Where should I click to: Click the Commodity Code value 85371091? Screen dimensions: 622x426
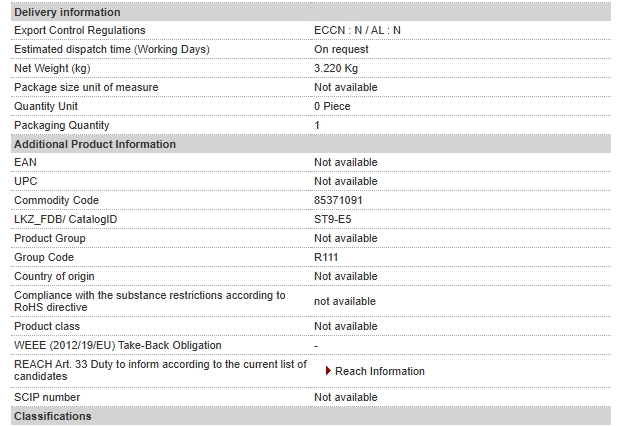pyautogui.click(x=338, y=200)
